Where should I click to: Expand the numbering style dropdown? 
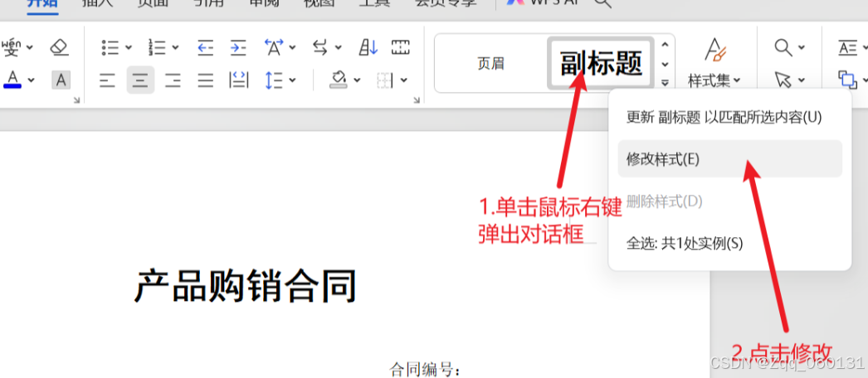click(175, 48)
